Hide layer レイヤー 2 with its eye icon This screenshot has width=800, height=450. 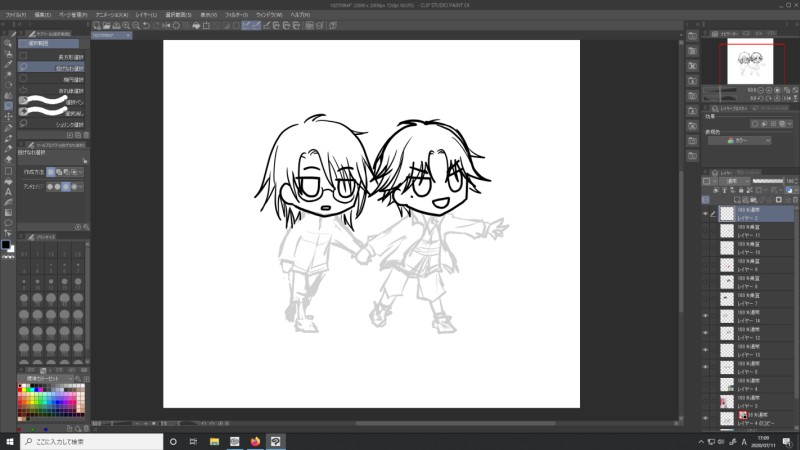coord(706,214)
